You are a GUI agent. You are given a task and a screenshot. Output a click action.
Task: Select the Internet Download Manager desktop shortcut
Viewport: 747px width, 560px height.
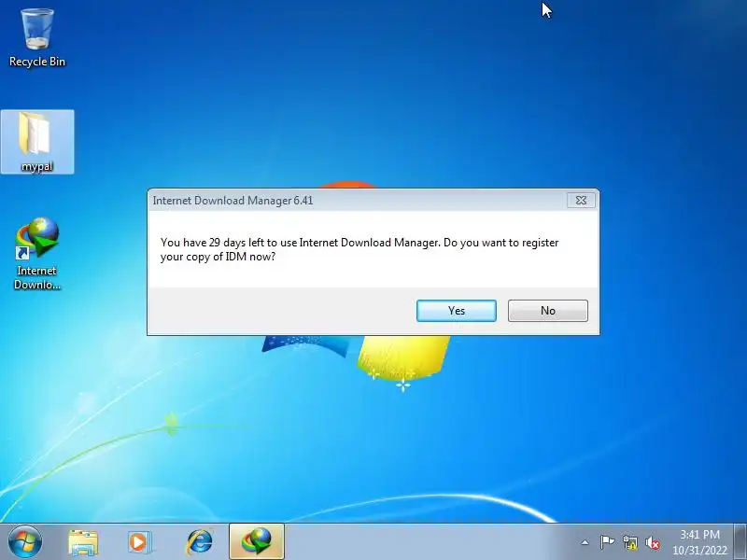37,253
